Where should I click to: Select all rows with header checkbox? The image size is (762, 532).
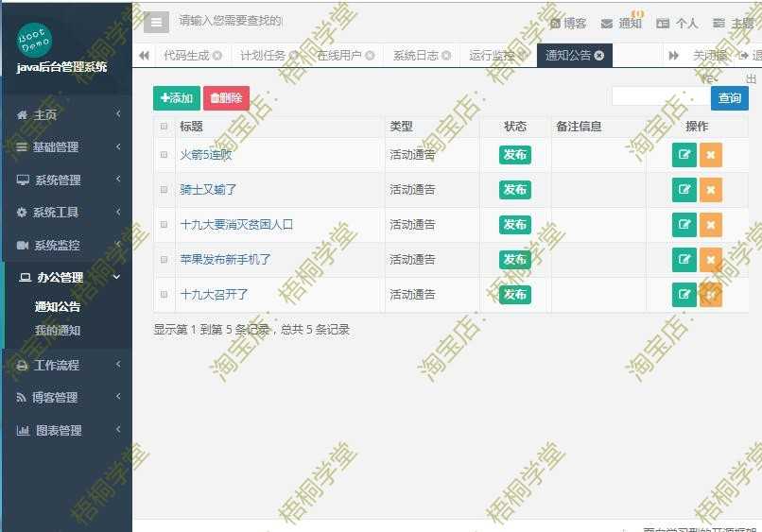click(x=164, y=127)
